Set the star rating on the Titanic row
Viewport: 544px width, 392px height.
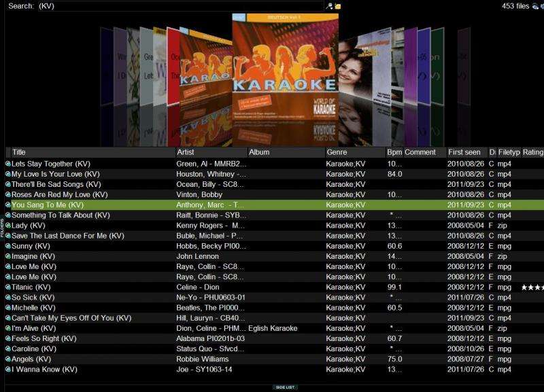click(x=532, y=287)
